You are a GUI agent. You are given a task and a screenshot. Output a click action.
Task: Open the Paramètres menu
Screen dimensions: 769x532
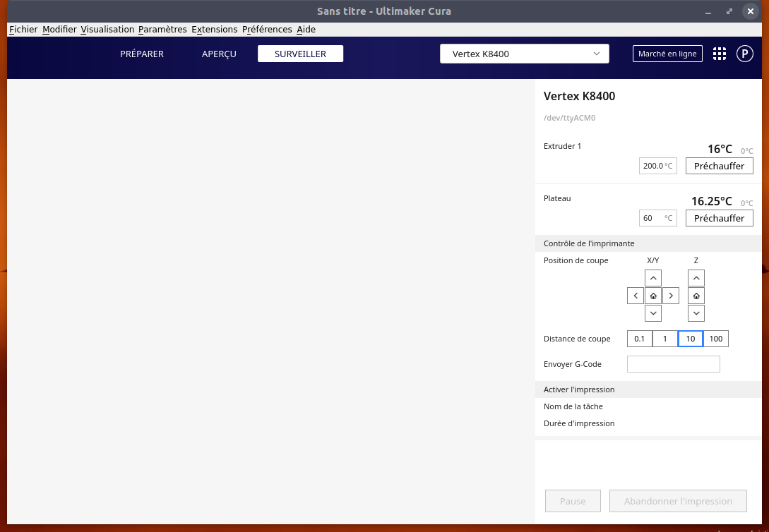[x=162, y=30]
